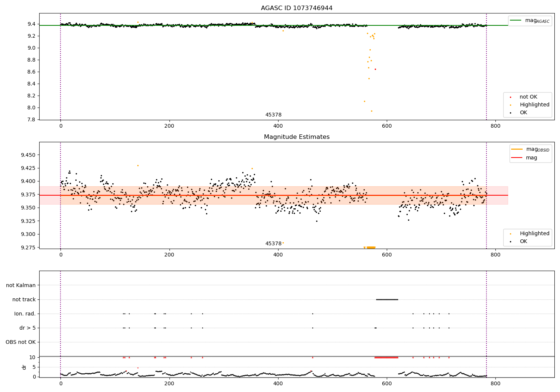Click the 8.4 tick on top plot

pos(31,84)
